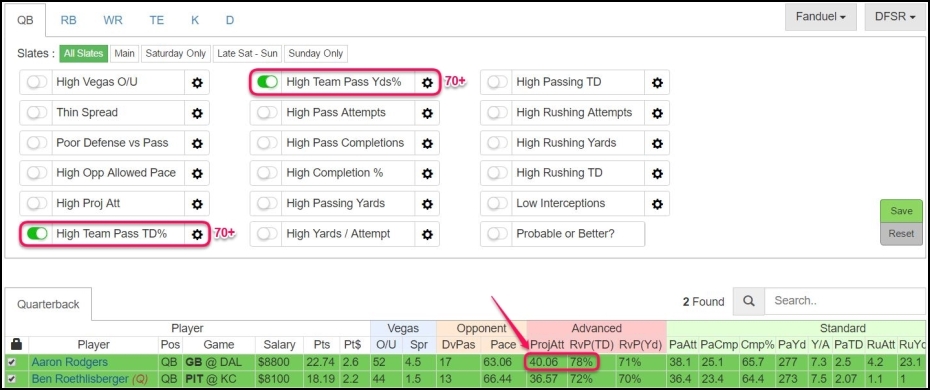Click the Save button

(901, 211)
